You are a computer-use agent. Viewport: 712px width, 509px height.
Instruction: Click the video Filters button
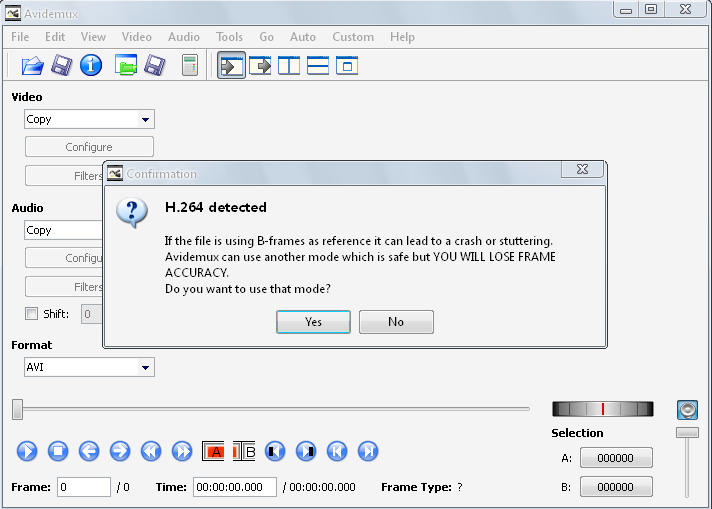(x=64, y=176)
